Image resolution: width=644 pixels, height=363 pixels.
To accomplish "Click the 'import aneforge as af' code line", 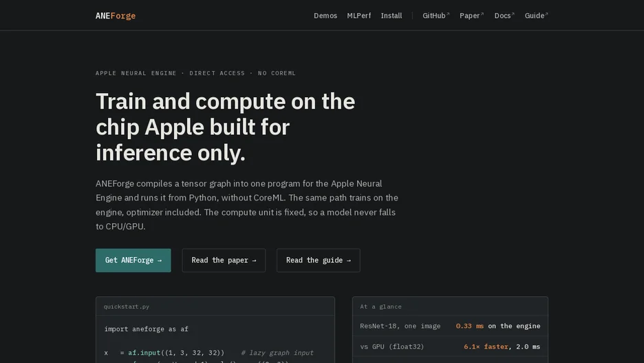I will tap(147, 329).
